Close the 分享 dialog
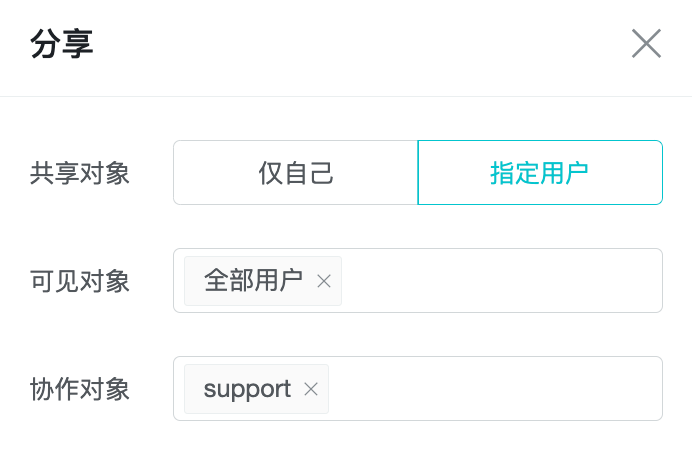 tap(646, 44)
